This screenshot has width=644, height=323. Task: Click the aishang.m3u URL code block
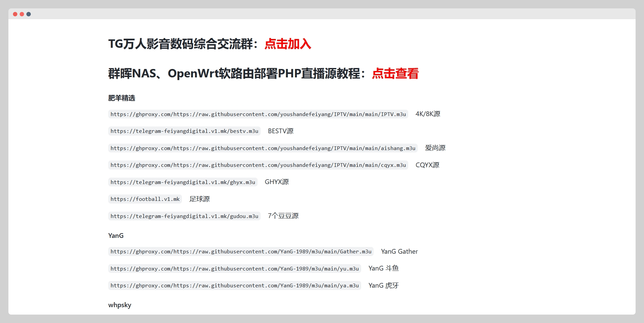[x=263, y=148]
